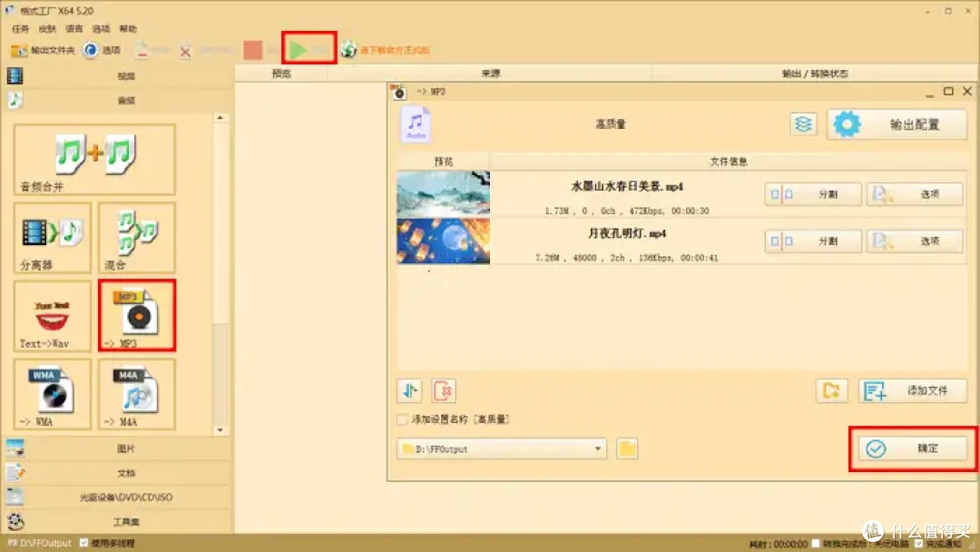Image resolution: width=980 pixels, height=552 pixels.
Task: Toggle the 添加设置名称 [高质量] checkbox
Action: [403, 419]
